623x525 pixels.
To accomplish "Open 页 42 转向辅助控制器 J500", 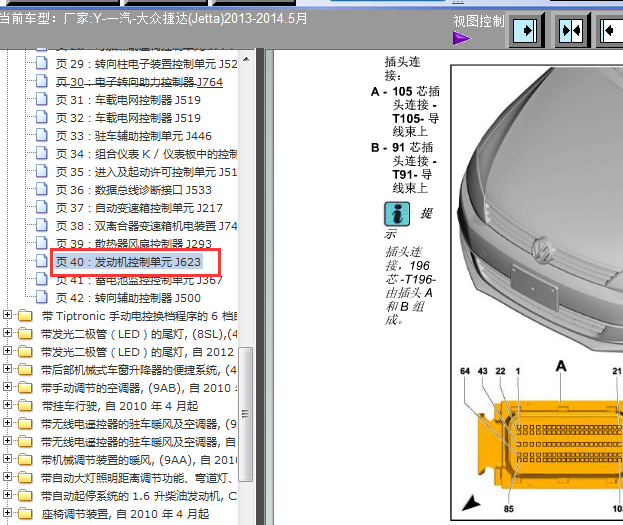I will [128, 298].
